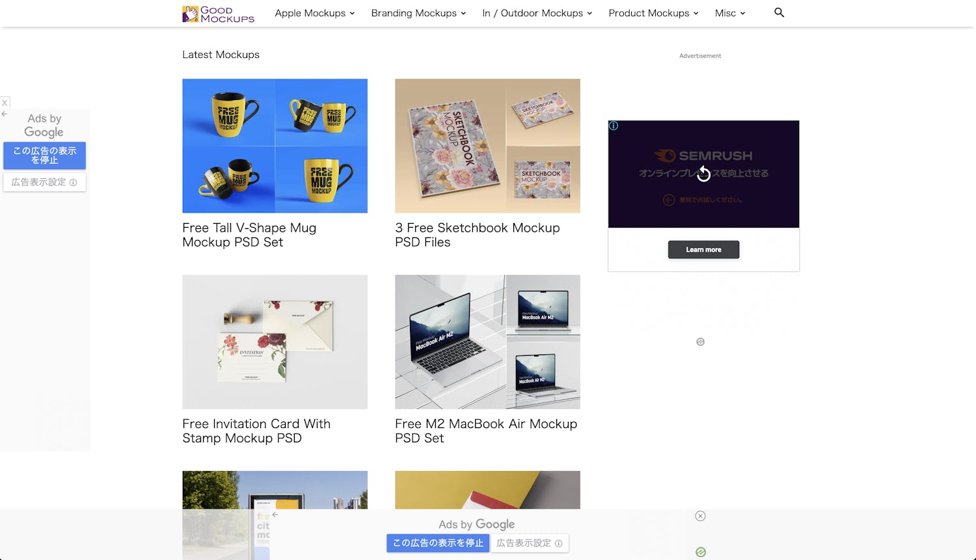Click the back arrow in bottom ad banner

coord(275,514)
